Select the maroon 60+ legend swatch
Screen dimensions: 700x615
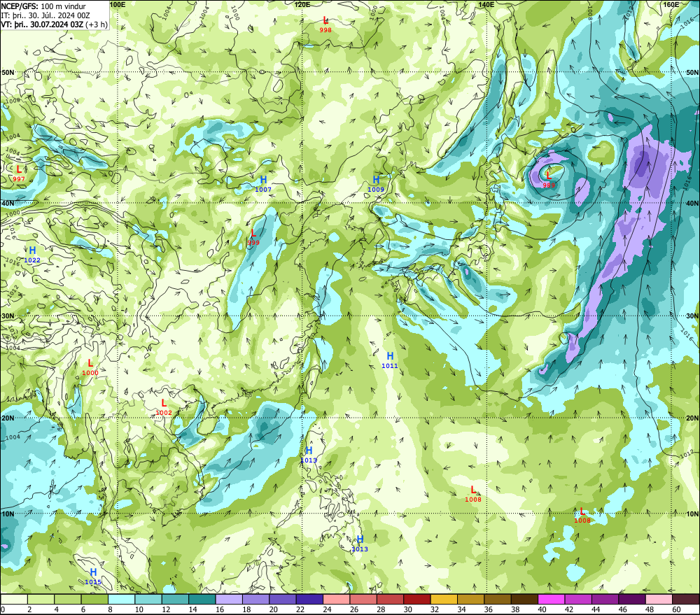point(686,599)
